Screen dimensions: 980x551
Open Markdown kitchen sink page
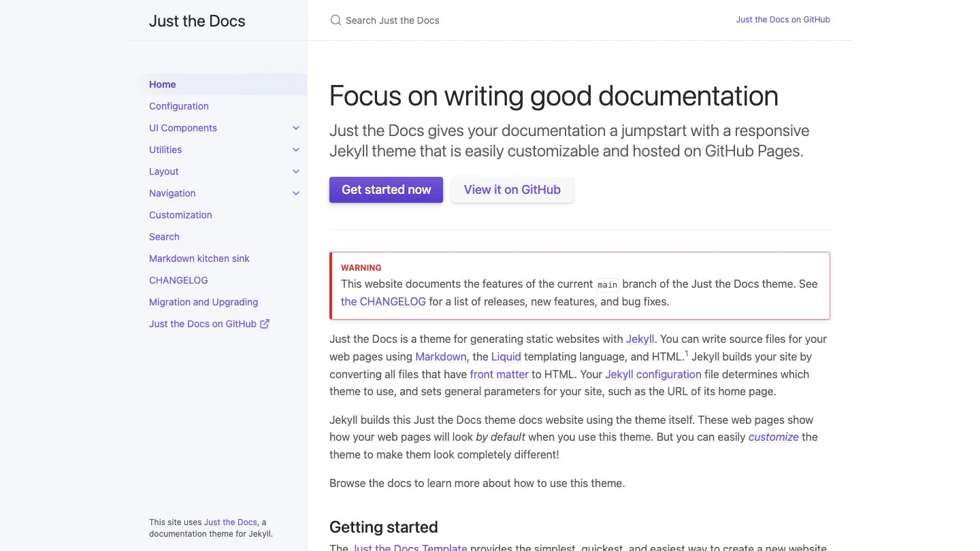tap(199, 258)
